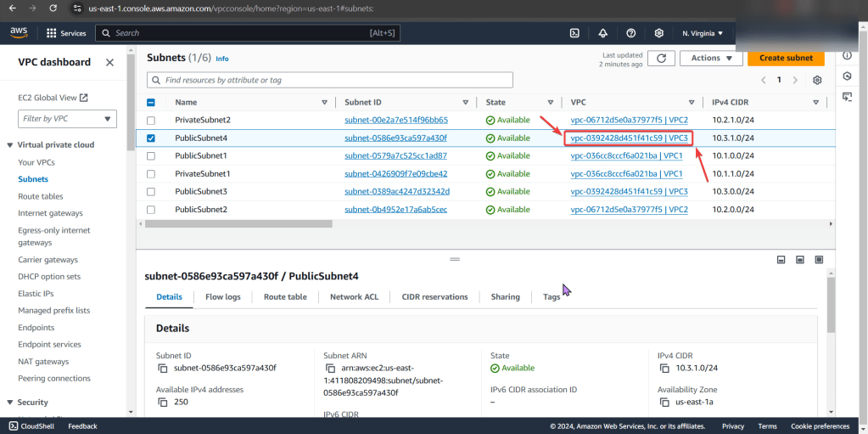Close the VPC dashboard side panel
Image resolution: width=868 pixels, height=434 pixels.
[109, 62]
